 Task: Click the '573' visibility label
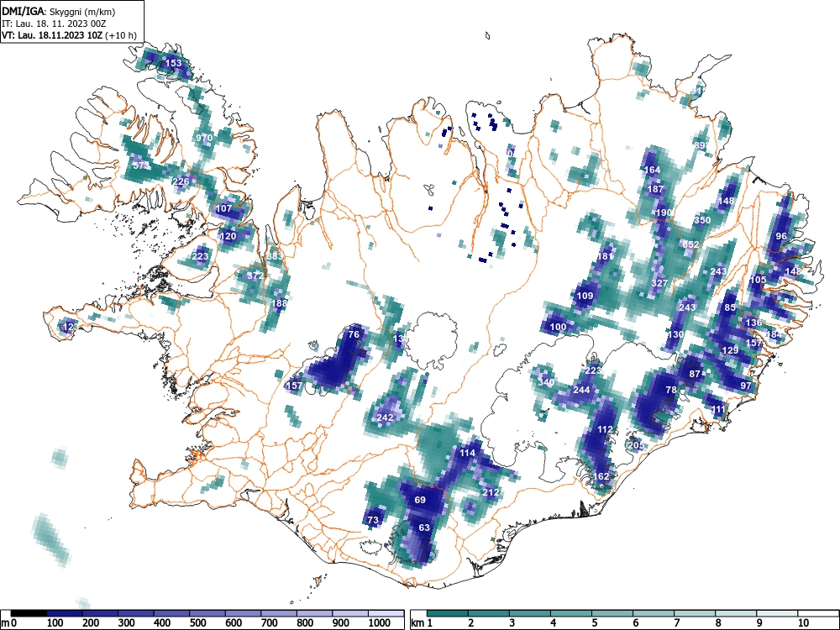coord(141,165)
